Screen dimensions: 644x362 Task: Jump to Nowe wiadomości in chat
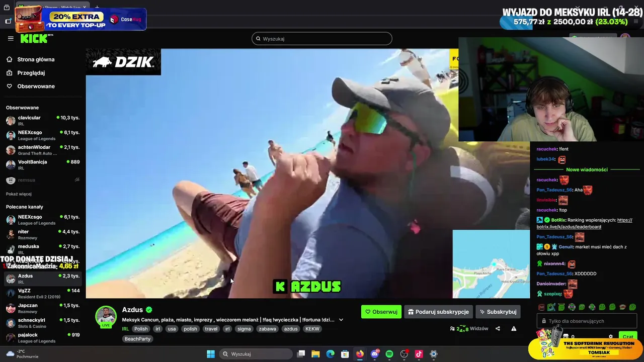pyautogui.click(x=587, y=169)
